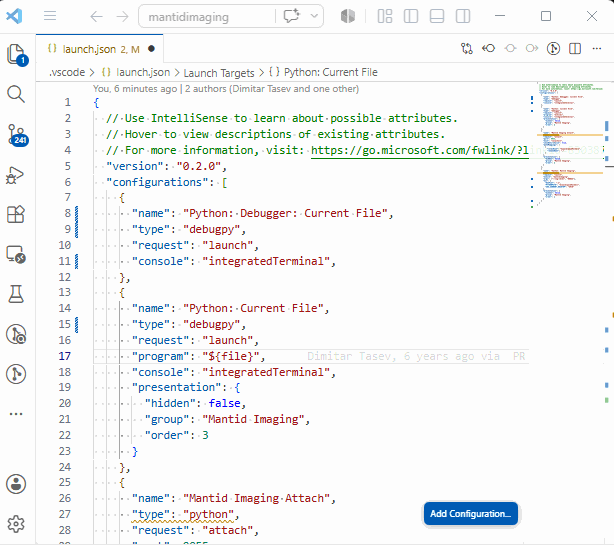This screenshot has width=614, height=545.
Task: Open Source Control view with 241 badge
Action: click(x=17, y=135)
